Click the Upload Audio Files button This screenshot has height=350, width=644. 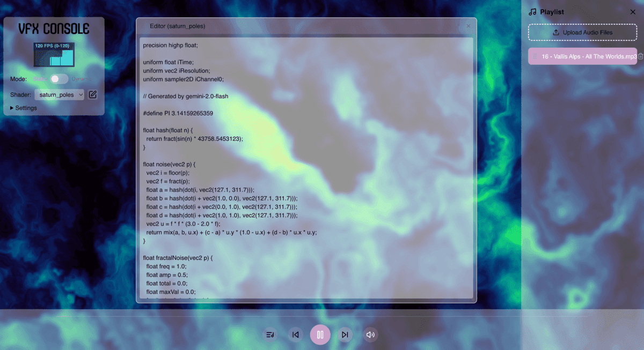tap(582, 32)
